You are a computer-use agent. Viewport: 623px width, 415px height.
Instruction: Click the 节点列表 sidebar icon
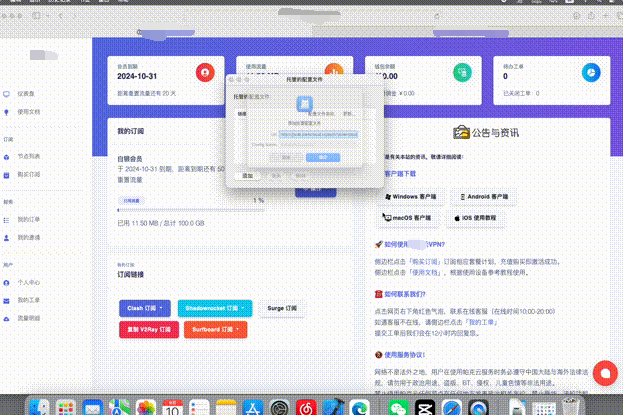(8, 156)
